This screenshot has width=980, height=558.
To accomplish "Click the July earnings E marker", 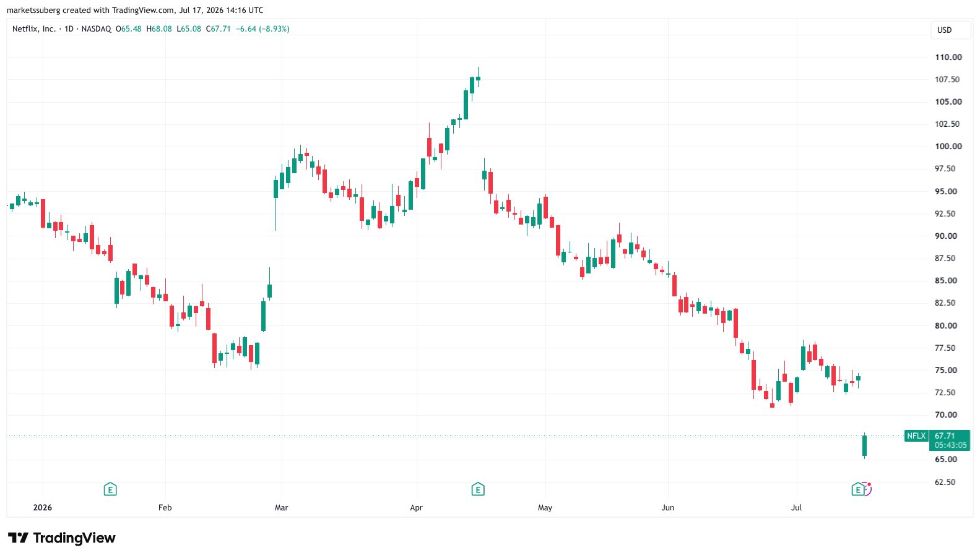I will coord(858,490).
